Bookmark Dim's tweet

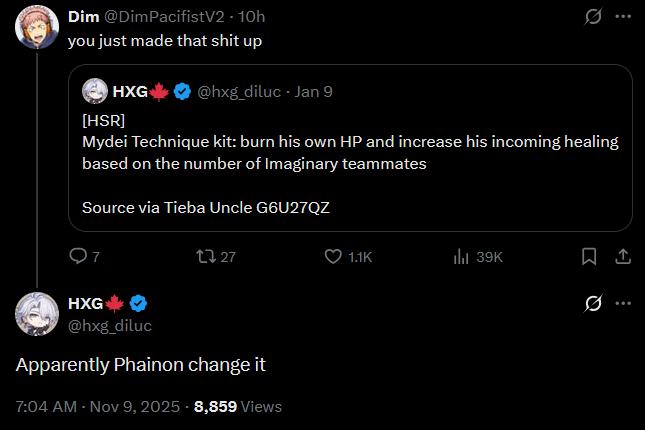pos(589,257)
